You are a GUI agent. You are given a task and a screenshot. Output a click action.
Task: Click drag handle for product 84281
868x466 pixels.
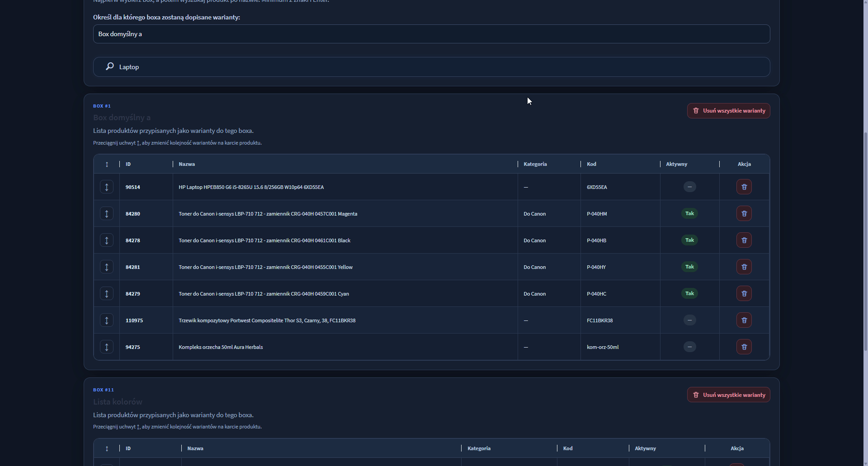point(107,267)
